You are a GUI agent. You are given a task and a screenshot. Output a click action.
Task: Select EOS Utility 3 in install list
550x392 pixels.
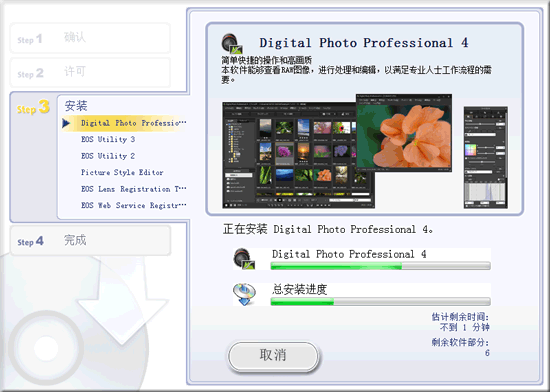[x=108, y=140]
